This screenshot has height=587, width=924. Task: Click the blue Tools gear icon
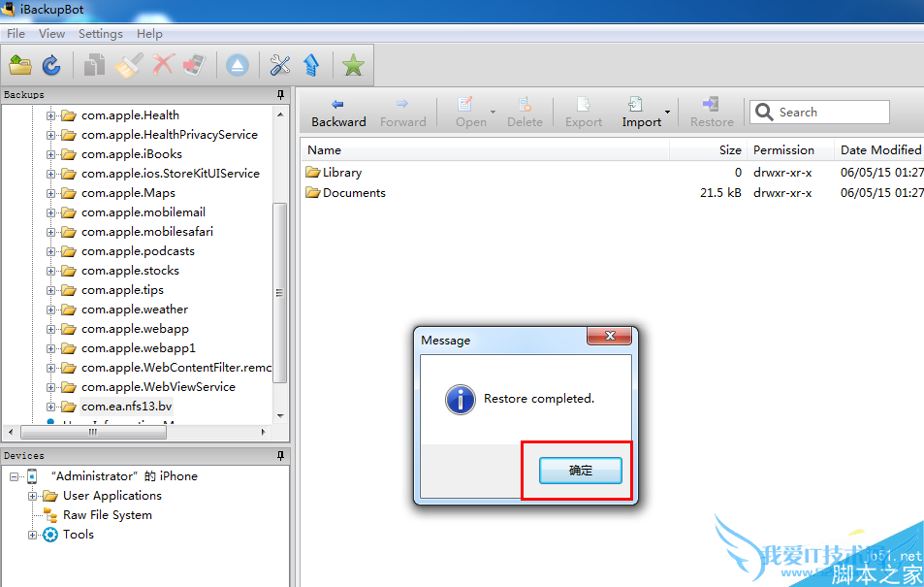pyautogui.click(x=50, y=535)
